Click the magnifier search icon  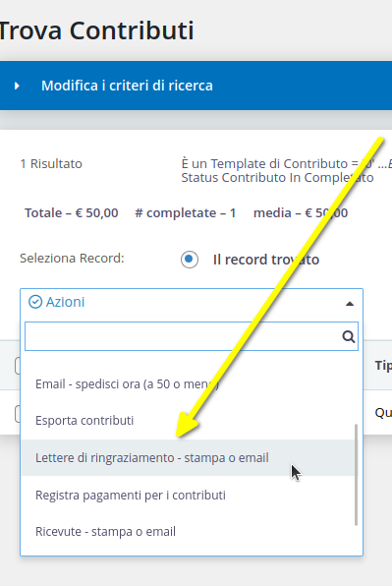[x=348, y=336]
